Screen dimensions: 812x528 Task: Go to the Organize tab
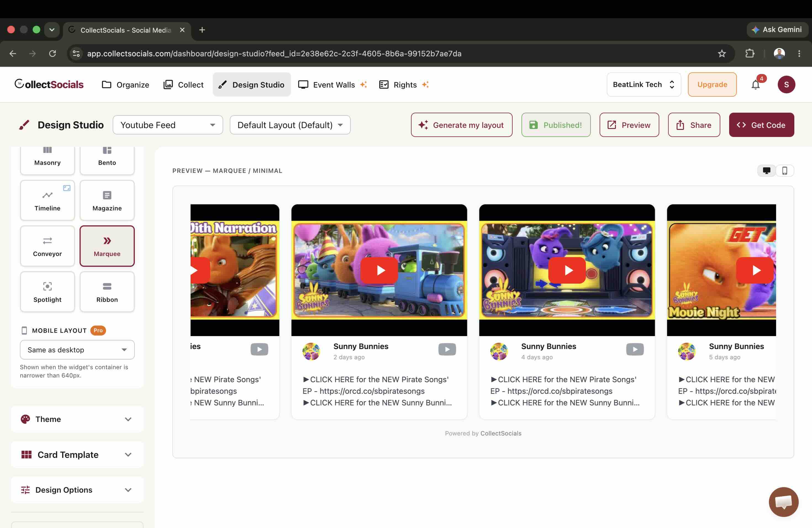point(126,85)
